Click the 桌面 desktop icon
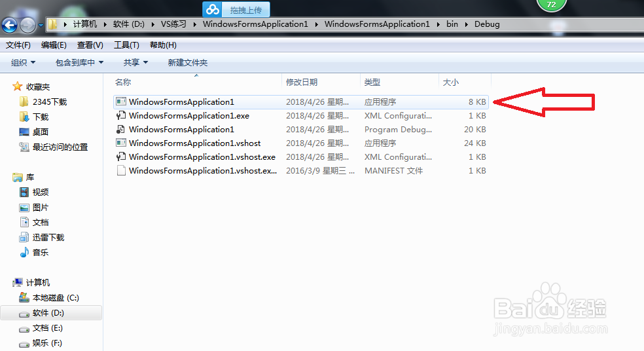The width and height of the screenshot is (644, 351). click(x=24, y=132)
